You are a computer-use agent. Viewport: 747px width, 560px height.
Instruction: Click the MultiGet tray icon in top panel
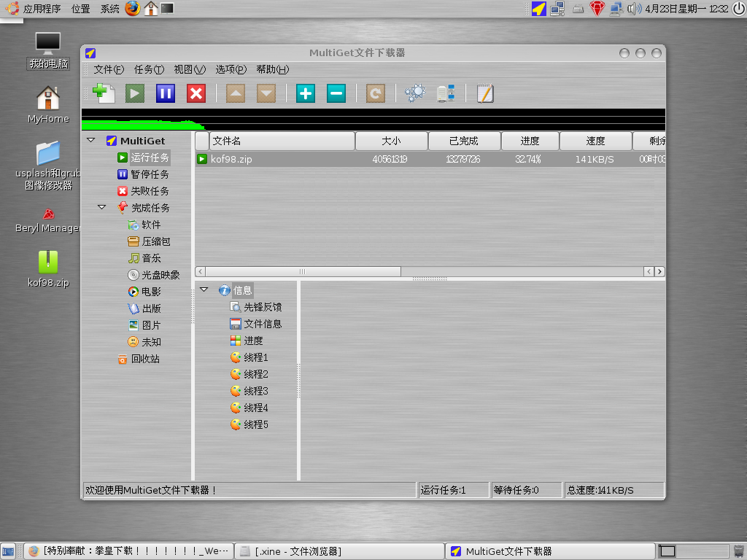[x=539, y=9]
